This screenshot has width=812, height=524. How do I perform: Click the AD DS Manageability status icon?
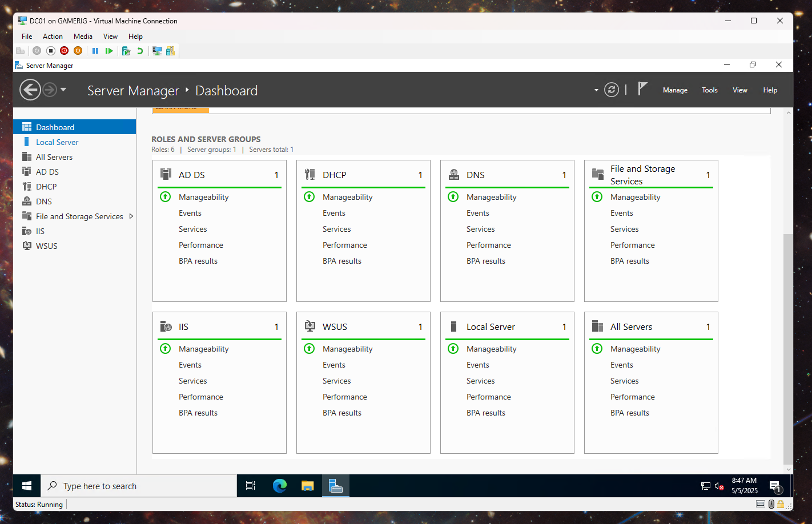point(165,197)
